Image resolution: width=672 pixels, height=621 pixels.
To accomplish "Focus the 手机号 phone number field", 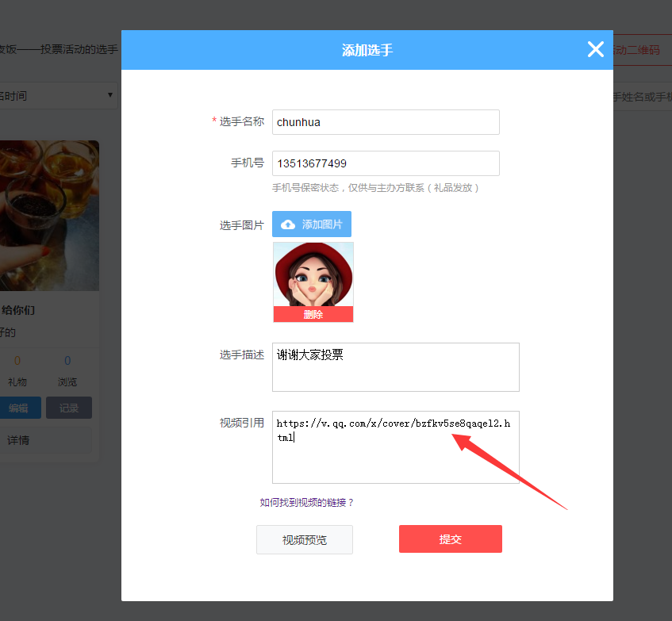I will click(x=386, y=163).
